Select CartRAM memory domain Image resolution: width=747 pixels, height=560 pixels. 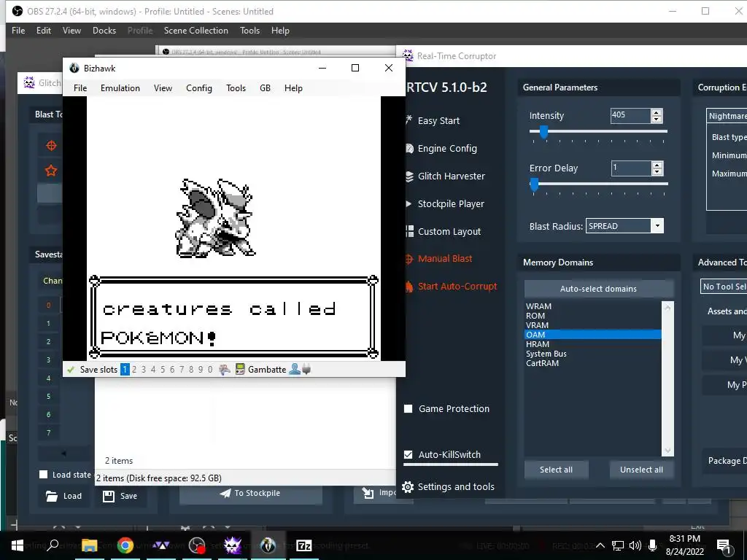point(592,363)
